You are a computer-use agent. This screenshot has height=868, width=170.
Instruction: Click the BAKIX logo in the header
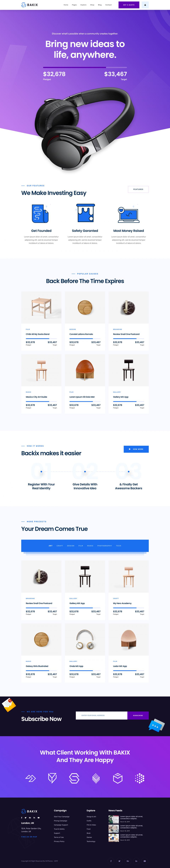(x=30, y=5)
